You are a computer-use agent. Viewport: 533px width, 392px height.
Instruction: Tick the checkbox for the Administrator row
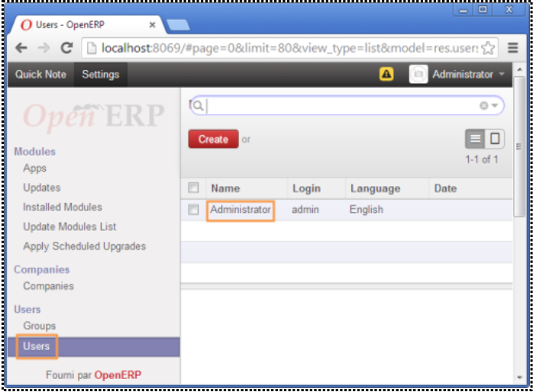tap(193, 210)
